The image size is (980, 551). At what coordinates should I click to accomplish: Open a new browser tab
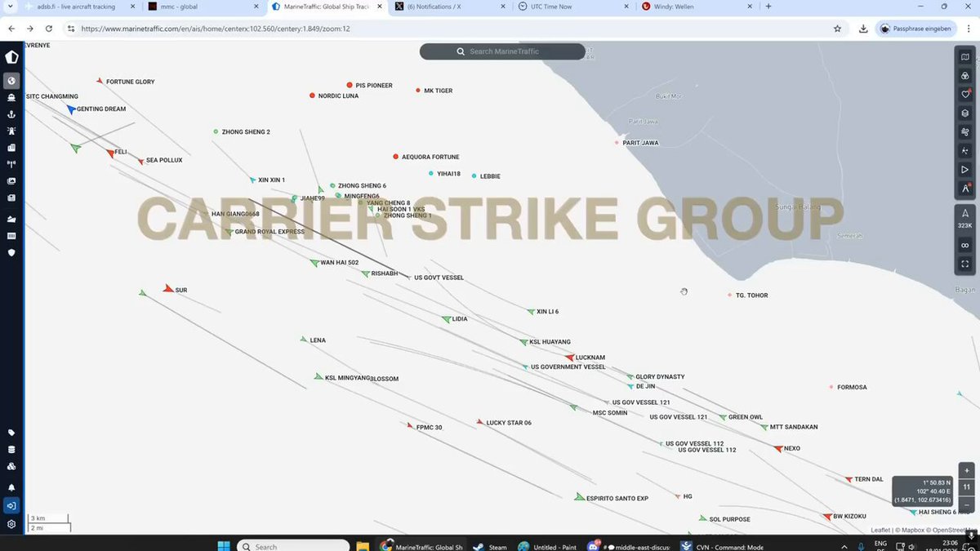768,7
